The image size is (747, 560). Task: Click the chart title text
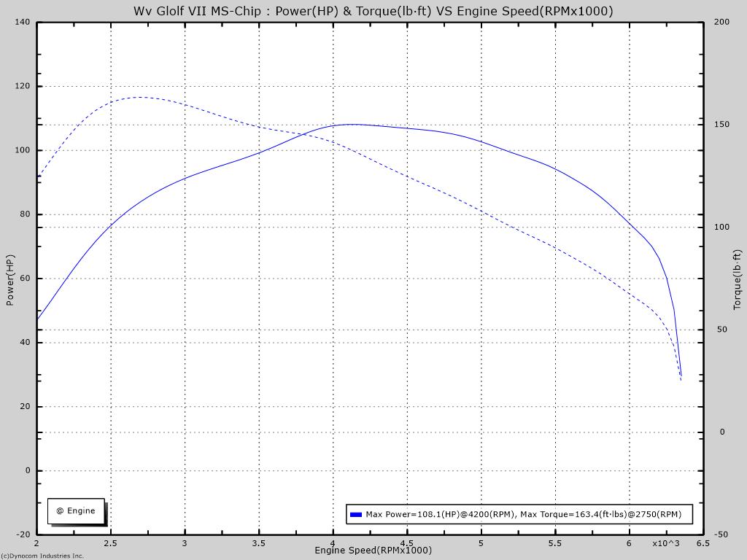click(373, 11)
